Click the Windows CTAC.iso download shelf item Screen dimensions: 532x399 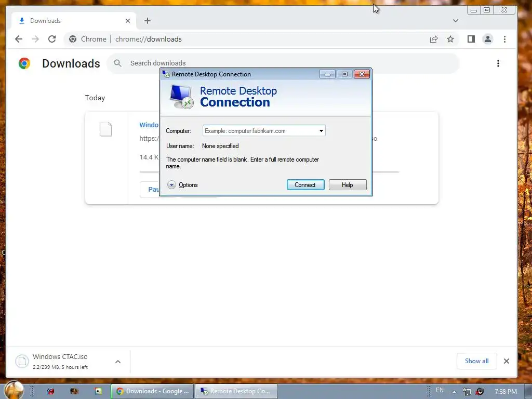pos(68,362)
